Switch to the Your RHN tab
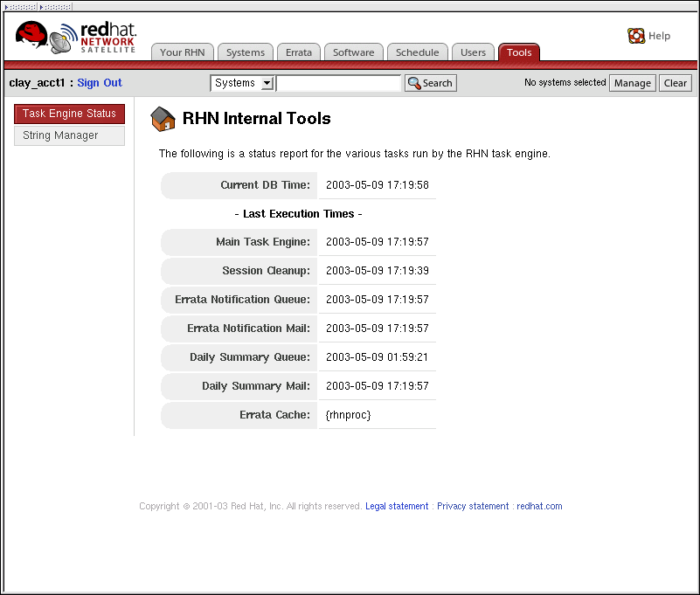 tap(183, 52)
